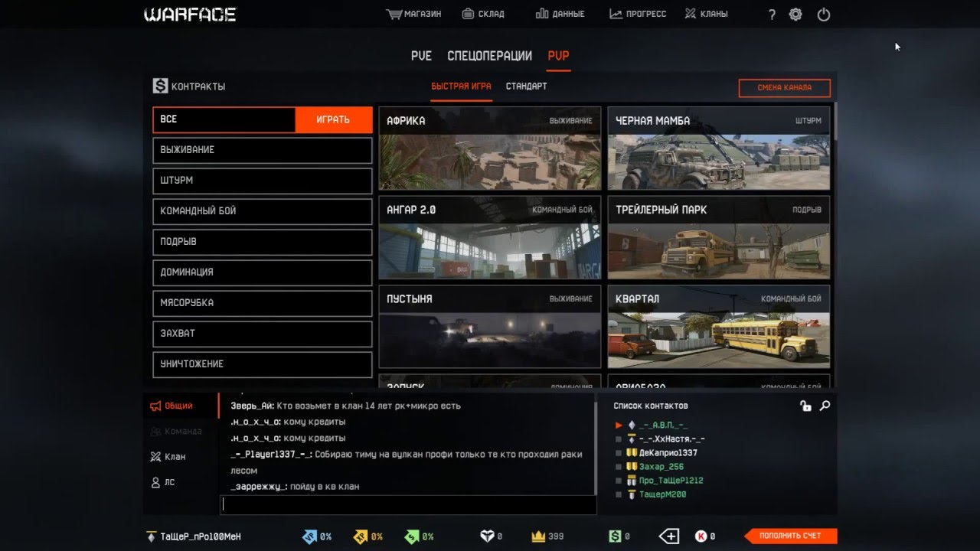Click _заррежжу_ chat message
Viewport: 980px width, 551px height.
point(295,487)
